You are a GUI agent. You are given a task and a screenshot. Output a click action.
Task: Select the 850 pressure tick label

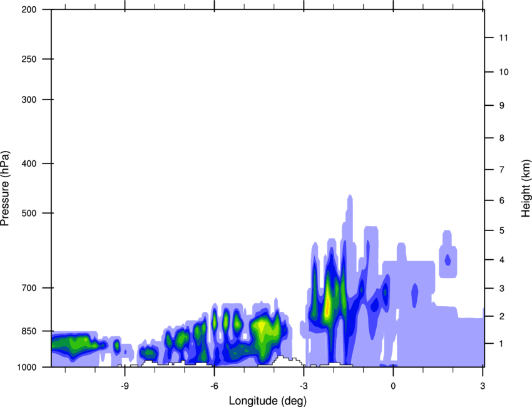29,331
